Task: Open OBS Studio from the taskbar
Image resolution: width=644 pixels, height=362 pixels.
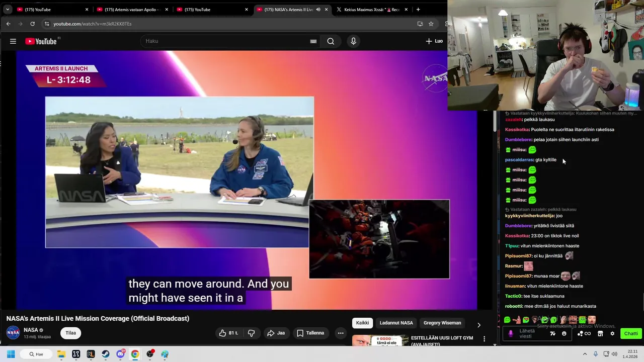Action: click(x=150, y=354)
